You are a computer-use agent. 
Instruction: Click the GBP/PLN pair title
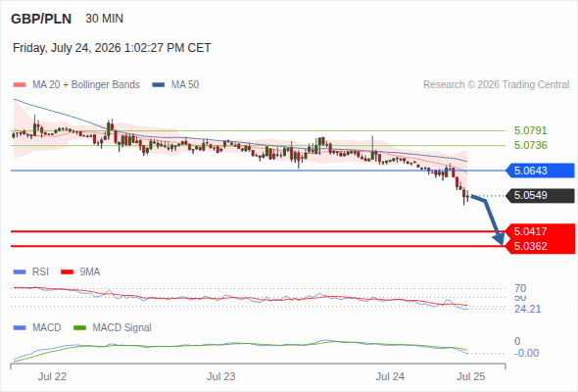[x=41, y=19]
